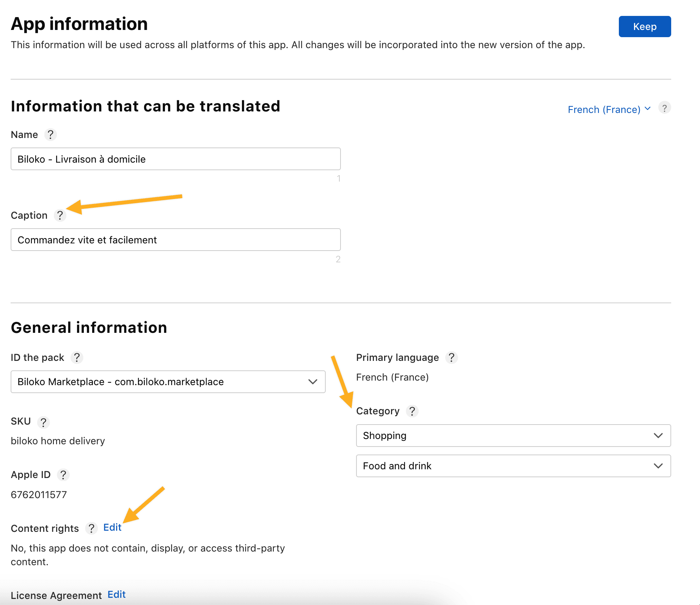Focus the Caption field 'Commandez vite et facilement'

coord(176,240)
